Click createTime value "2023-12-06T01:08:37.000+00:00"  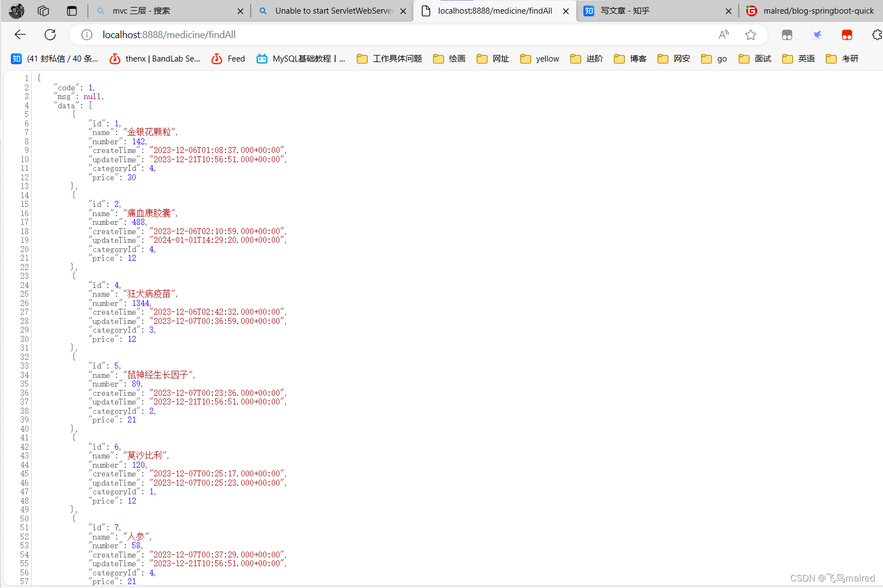click(x=217, y=150)
